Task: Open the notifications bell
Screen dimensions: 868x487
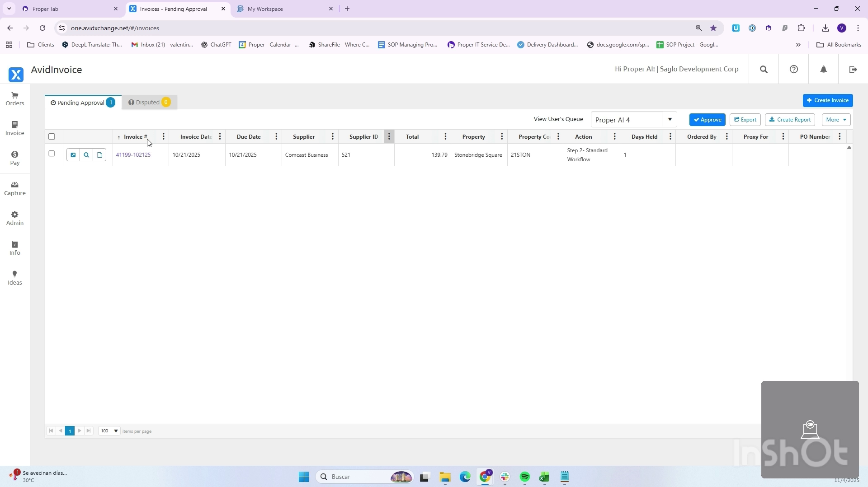Action: tap(823, 70)
